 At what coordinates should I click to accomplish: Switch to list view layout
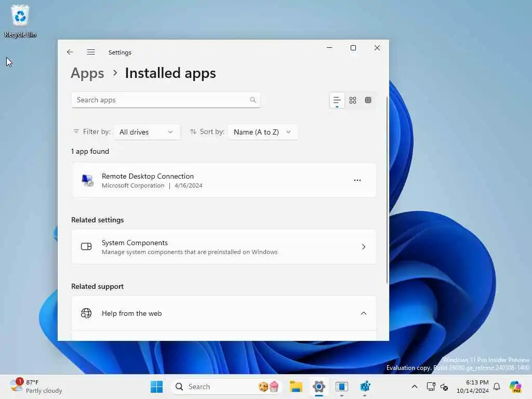tap(337, 100)
